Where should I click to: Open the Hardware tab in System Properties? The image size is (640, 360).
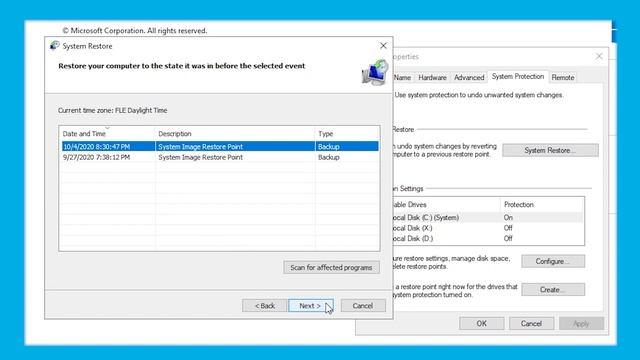[432, 77]
